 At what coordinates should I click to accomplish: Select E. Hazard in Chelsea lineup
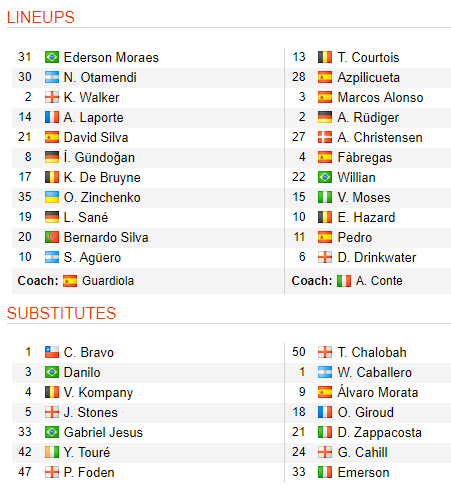point(366,217)
